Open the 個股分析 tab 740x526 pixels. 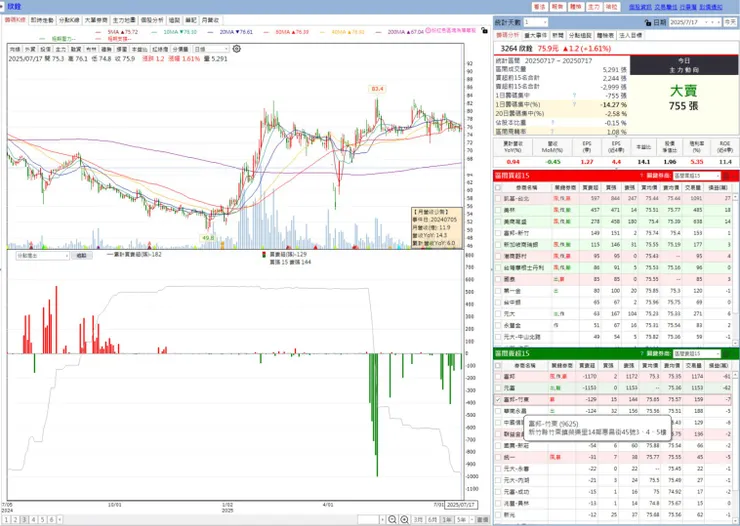tap(152, 20)
